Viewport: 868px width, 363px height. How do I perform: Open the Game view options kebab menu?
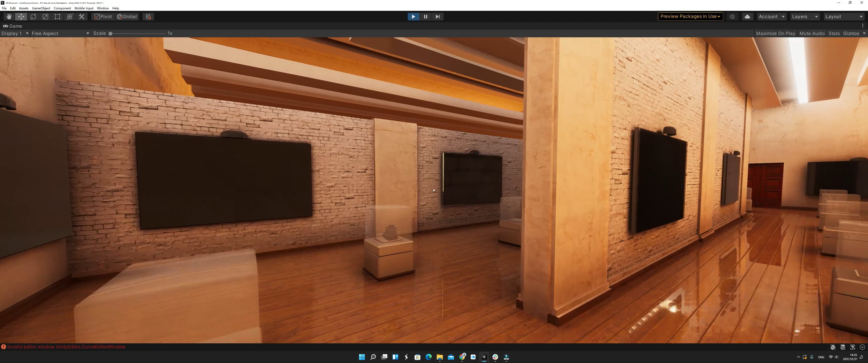[x=863, y=26]
